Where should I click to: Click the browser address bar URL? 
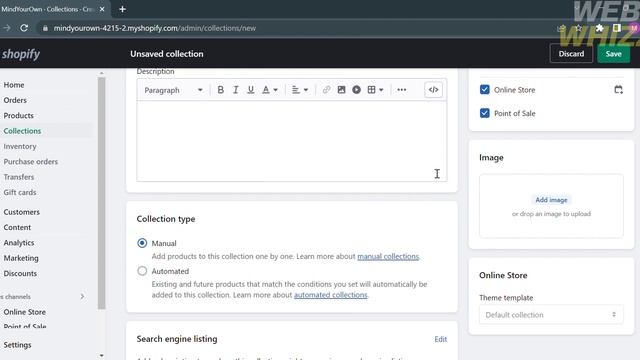[155, 28]
